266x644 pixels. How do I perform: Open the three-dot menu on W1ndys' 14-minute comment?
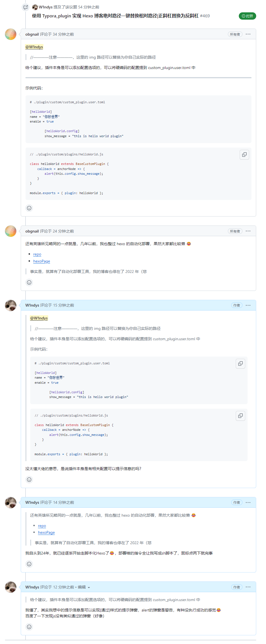tap(248, 502)
